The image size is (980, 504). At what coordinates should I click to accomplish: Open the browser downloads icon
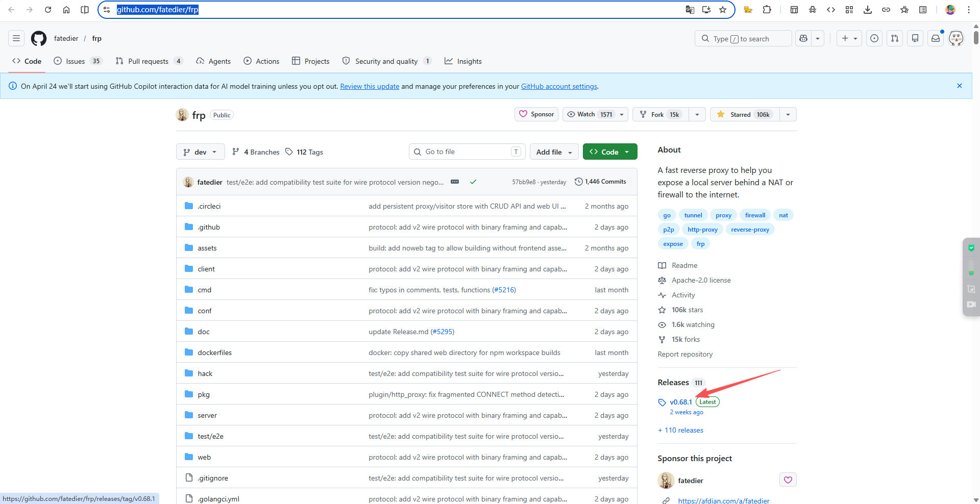[868, 10]
